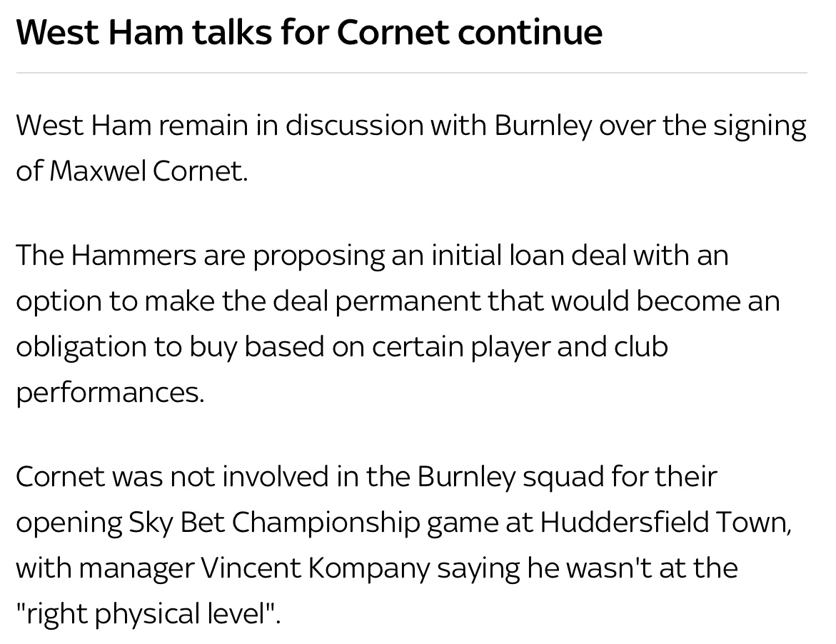Click the words "The Hammers"

coord(106,255)
